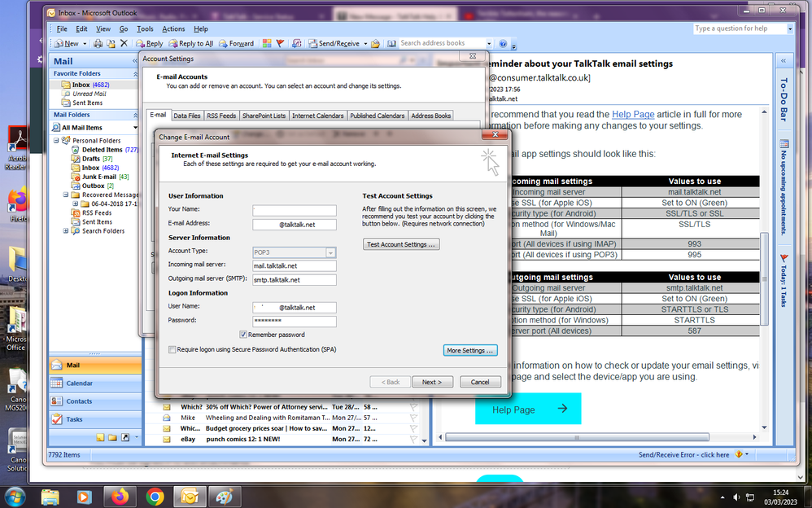This screenshot has width=812, height=508.
Task: Launch Firefox from the taskbar
Action: [x=120, y=496]
